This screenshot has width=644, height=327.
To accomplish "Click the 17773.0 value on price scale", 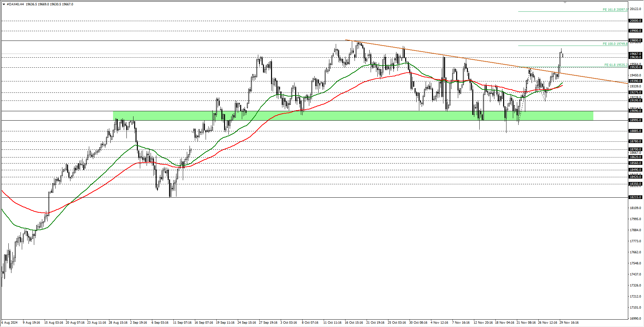I will [635, 241].
